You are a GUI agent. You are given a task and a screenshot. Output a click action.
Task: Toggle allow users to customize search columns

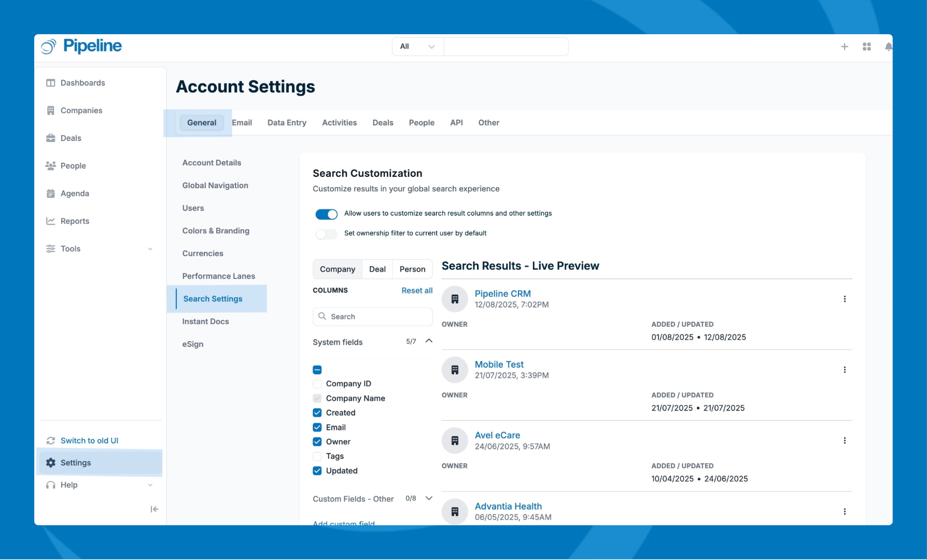[x=326, y=214]
